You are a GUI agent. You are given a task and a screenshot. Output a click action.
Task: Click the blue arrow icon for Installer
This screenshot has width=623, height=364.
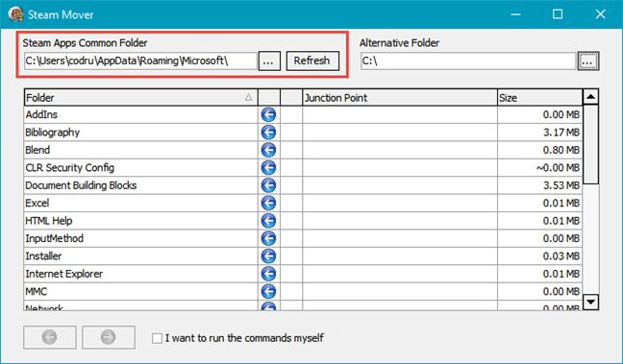(268, 256)
